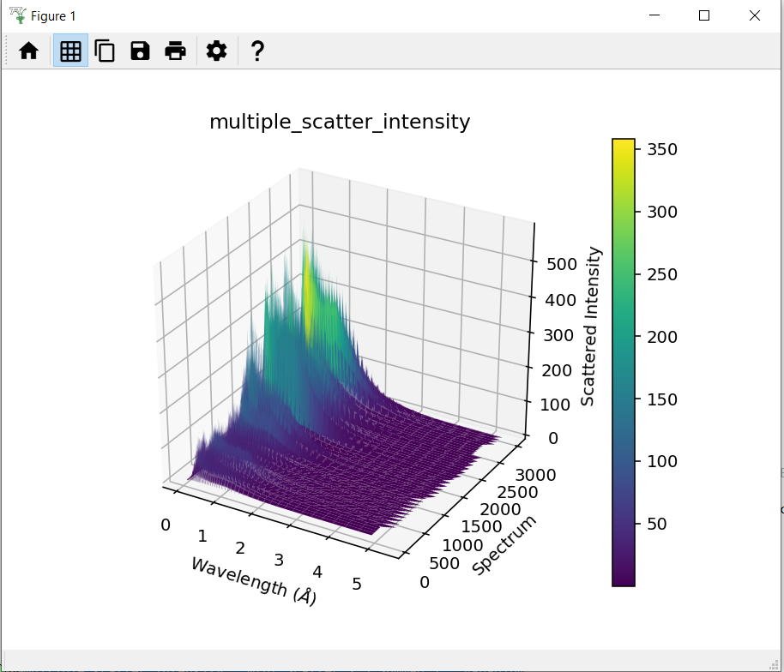Close the Figure 1 window
784x672 pixels.
pyautogui.click(x=755, y=15)
